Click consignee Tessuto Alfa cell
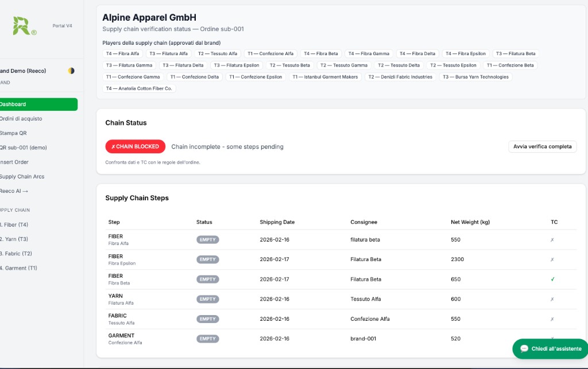Screen dimensions: 588x369 coord(366,299)
